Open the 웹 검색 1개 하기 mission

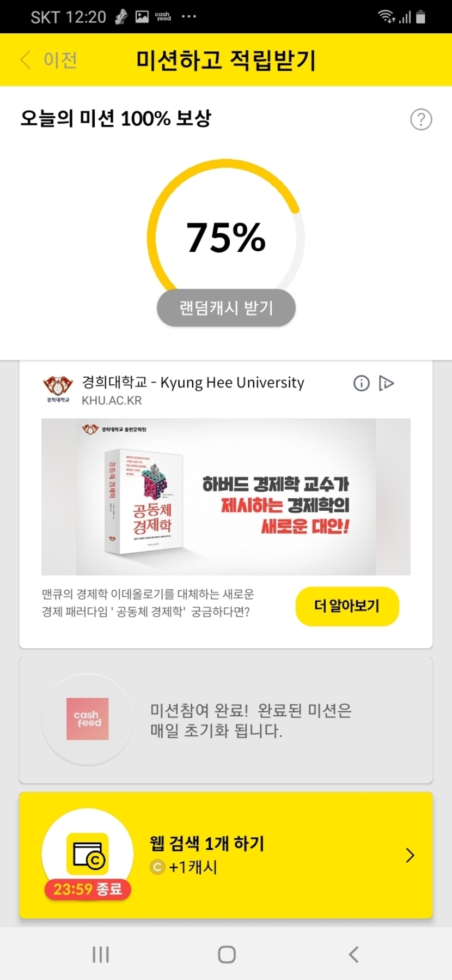(x=226, y=855)
